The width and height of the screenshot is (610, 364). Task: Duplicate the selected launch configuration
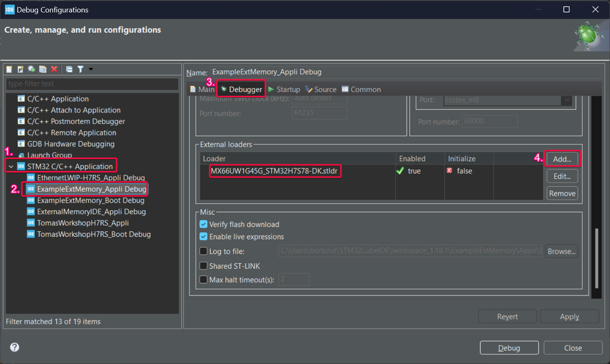(43, 70)
